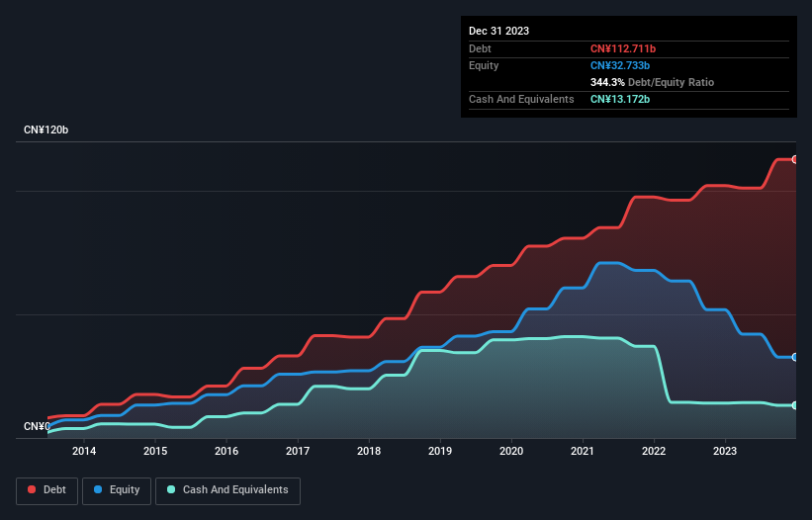Click the 2021 x-axis label
The height and width of the screenshot is (520, 812).
(x=583, y=451)
